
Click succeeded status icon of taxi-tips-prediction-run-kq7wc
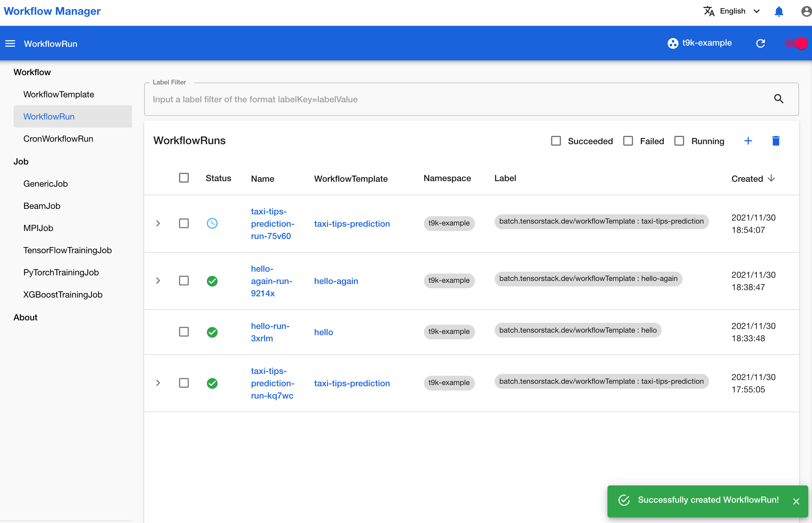(212, 383)
